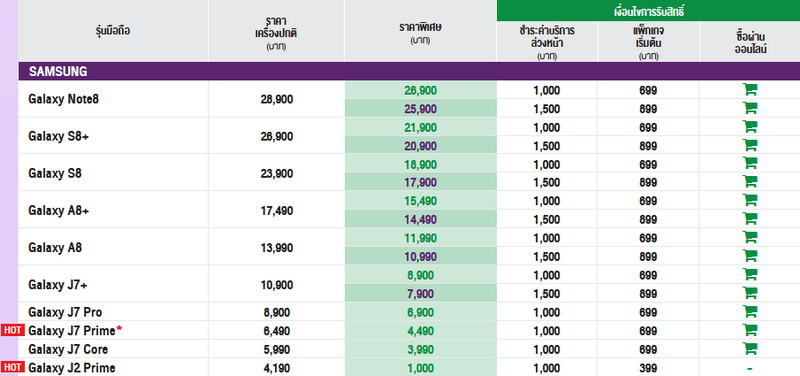The width and height of the screenshot is (800, 376).
Task: Select the Galaxy J7+ model name
Action: click(58, 285)
